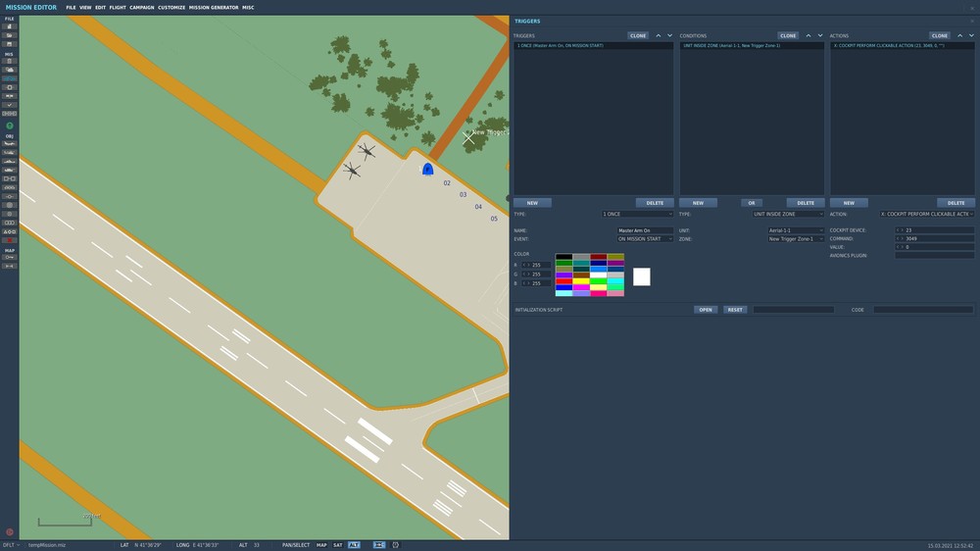The image size is (980, 551).
Task: Open the trigger TYPE dropdown showing 1 ONCE
Action: tap(638, 214)
